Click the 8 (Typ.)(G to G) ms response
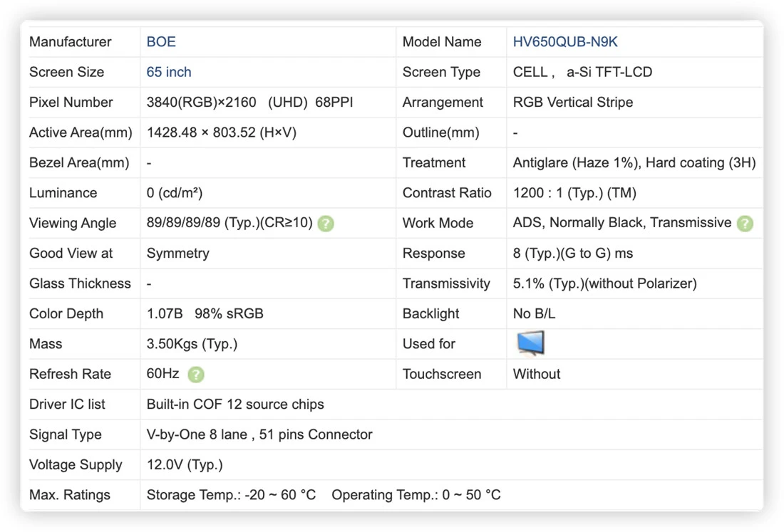This screenshot has width=784, height=532. point(573,254)
